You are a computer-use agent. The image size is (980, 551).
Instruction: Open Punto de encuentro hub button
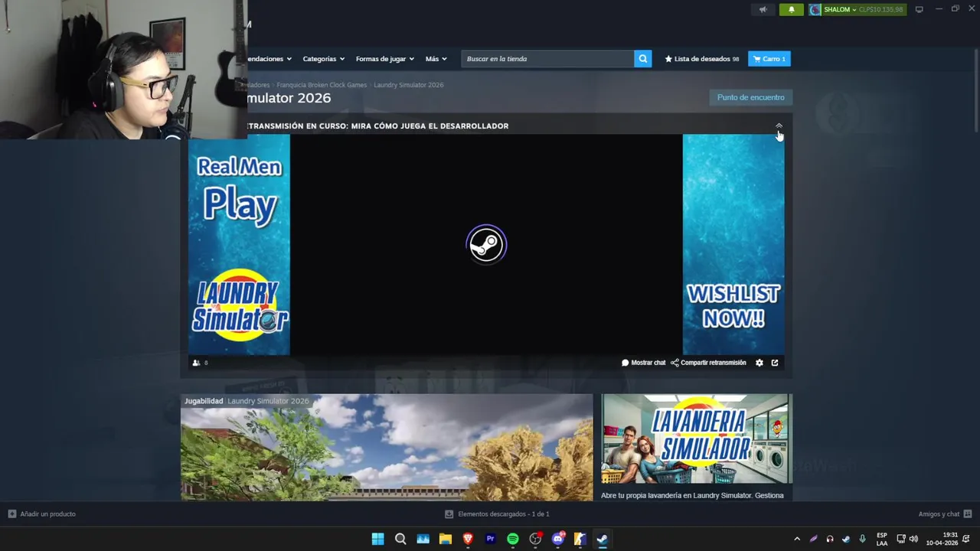tap(750, 97)
